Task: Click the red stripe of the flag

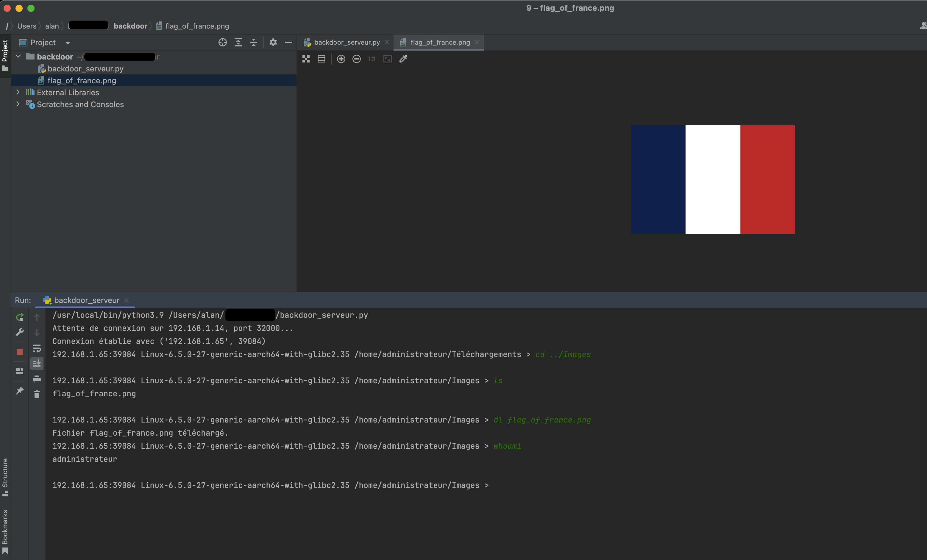Action: click(767, 179)
